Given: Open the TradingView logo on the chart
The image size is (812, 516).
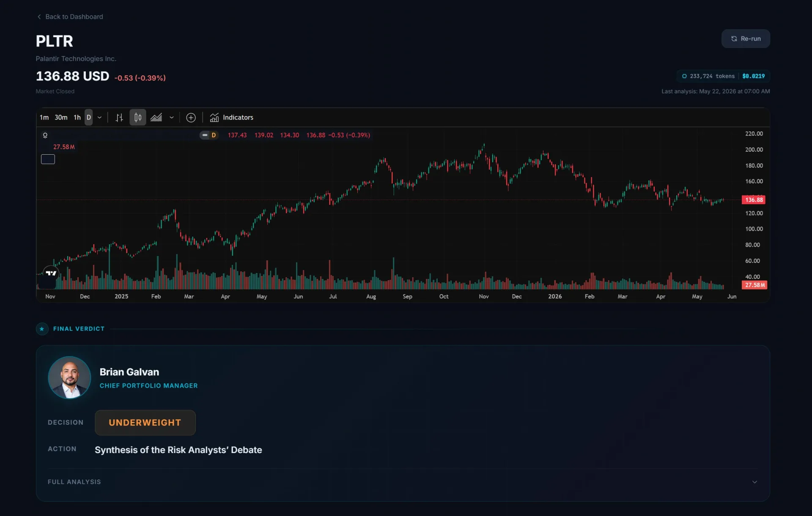Looking at the screenshot, I should click(51, 273).
